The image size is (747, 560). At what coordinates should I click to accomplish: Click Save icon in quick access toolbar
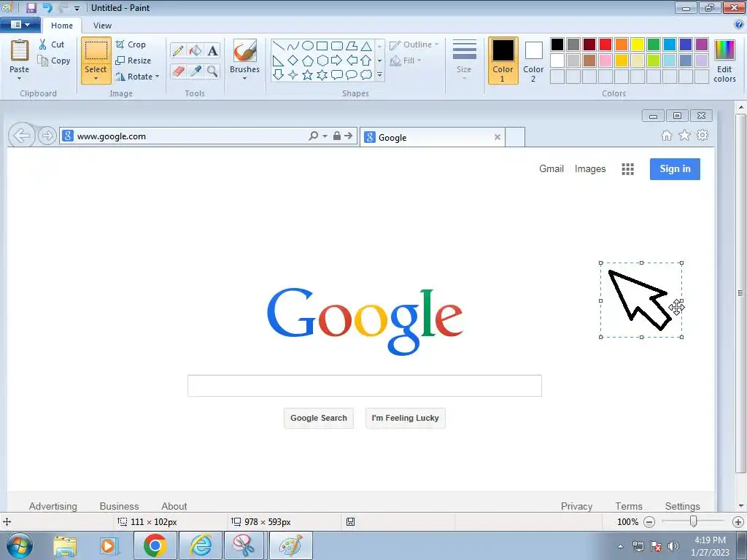tap(31, 7)
